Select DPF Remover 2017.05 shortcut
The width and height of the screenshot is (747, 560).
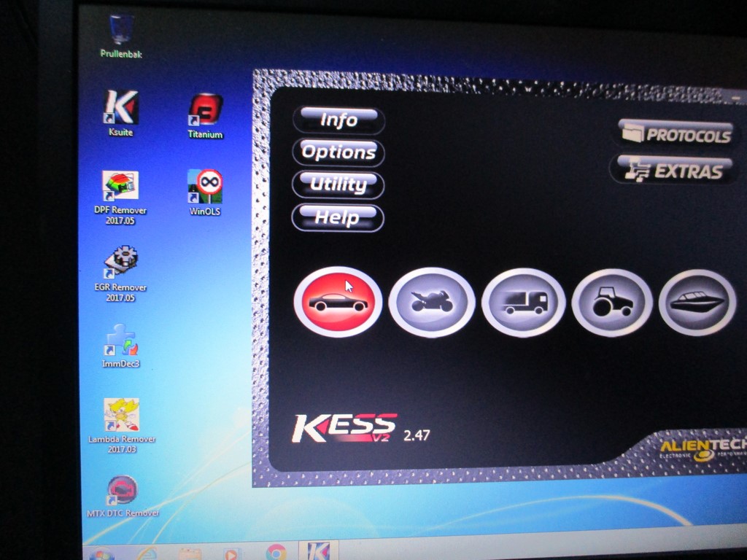(x=120, y=187)
